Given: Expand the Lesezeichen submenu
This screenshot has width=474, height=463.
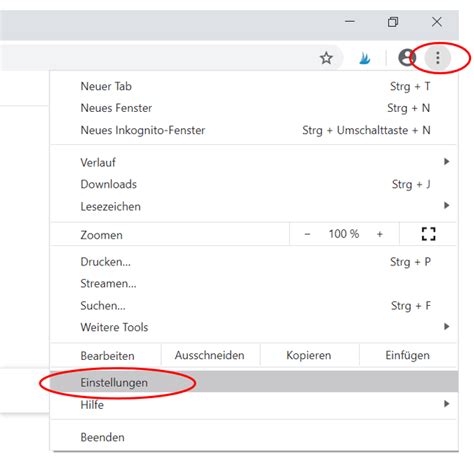Looking at the screenshot, I should pos(253,206).
